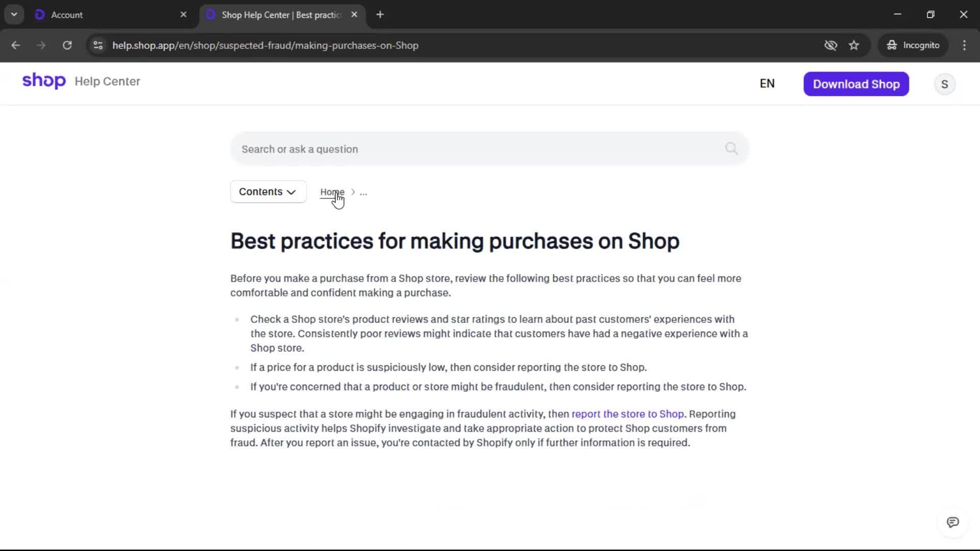The image size is (980, 551).
Task: Reload the current page
Action: (67, 45)
